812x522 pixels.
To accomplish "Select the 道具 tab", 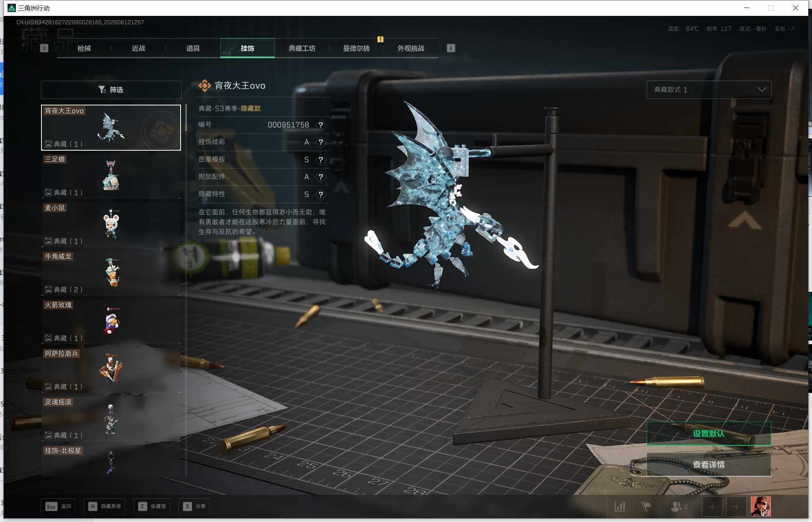I will tap(193, 48).
